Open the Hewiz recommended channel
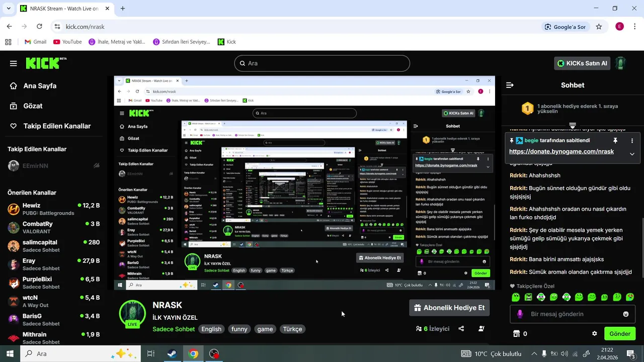The width and height of the screenshot is (644, 362). pos(54,209)
